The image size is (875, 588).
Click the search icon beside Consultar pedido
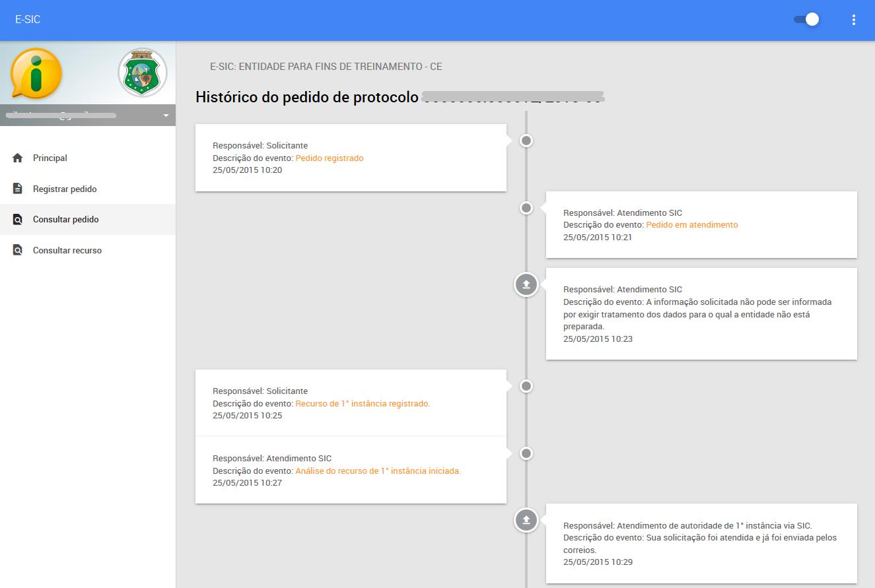point(18,220)
